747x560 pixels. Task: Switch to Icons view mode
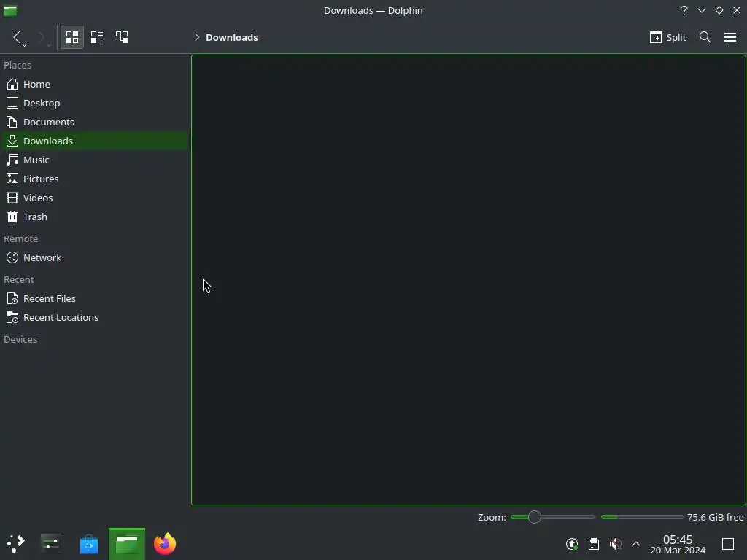click(72, 37)
